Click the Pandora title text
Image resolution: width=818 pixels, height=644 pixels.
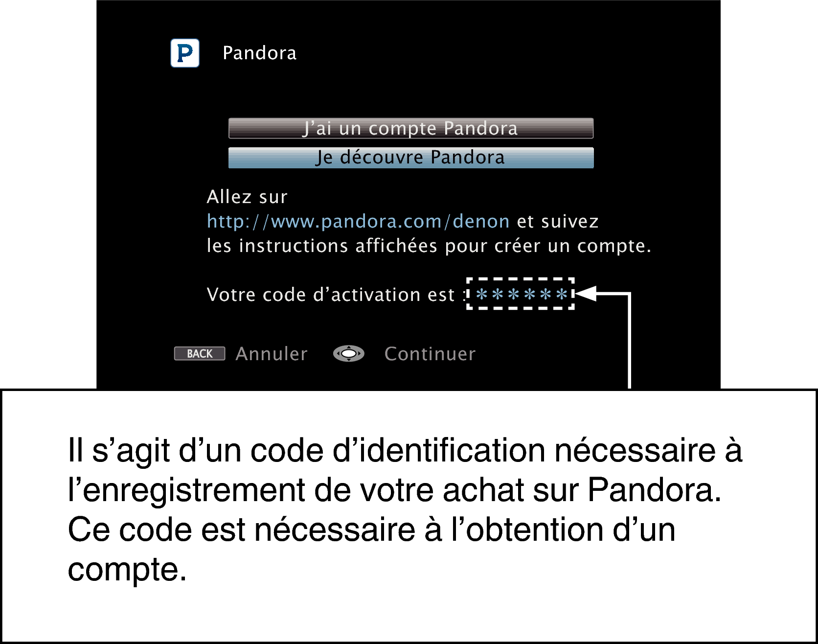260,53
